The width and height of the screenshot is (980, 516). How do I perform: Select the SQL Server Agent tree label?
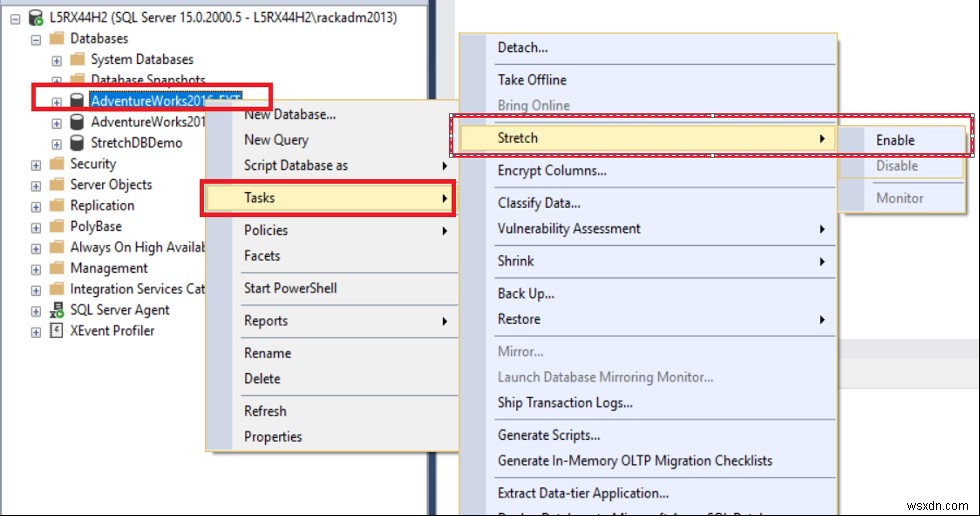pyautogui.click(x=119, y=310)
